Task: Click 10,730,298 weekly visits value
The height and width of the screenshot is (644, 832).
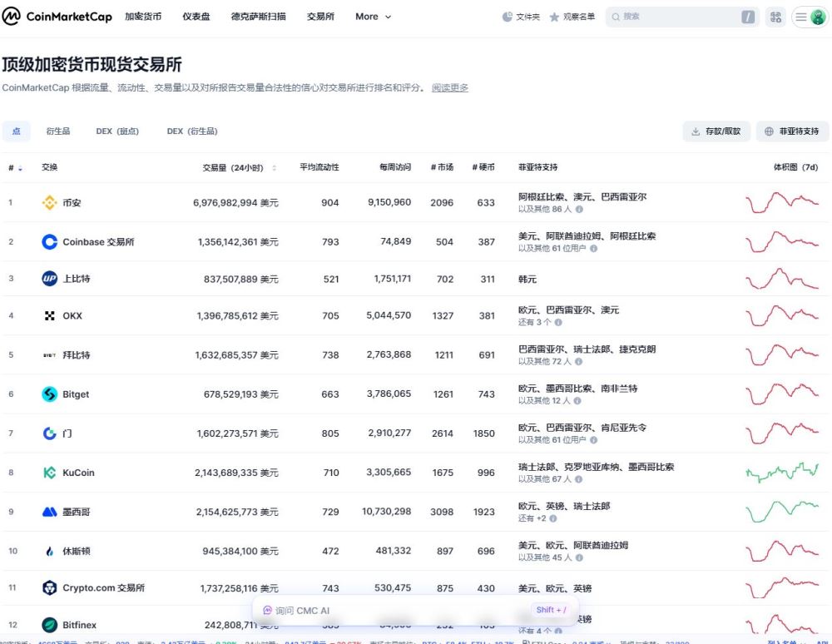Action: point(386,512)
